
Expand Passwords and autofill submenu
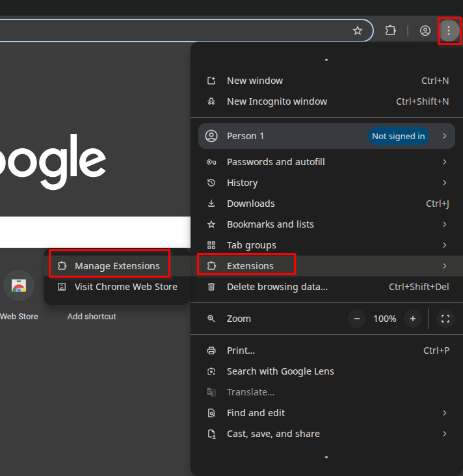coord(326,162)
